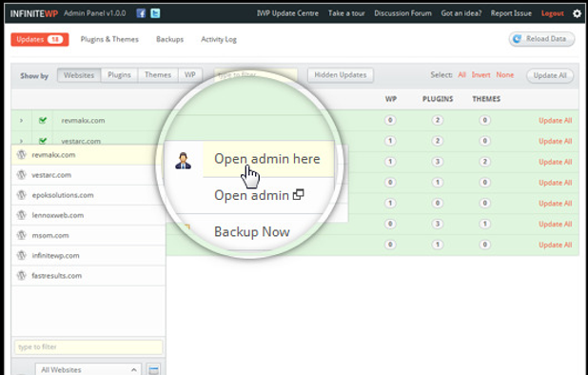
Task: Open the InfiniteWP Twitter icon
Action: tap(155, 13)
